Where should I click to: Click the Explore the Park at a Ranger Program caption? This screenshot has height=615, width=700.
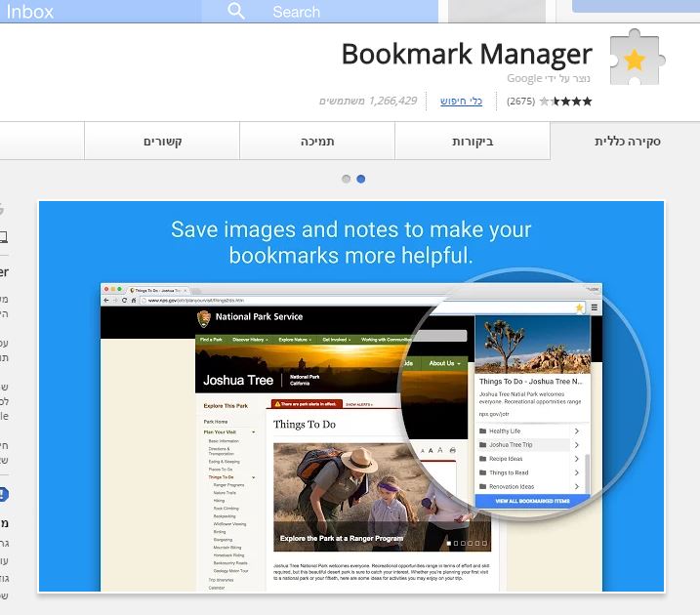click(x=342, y=538)
